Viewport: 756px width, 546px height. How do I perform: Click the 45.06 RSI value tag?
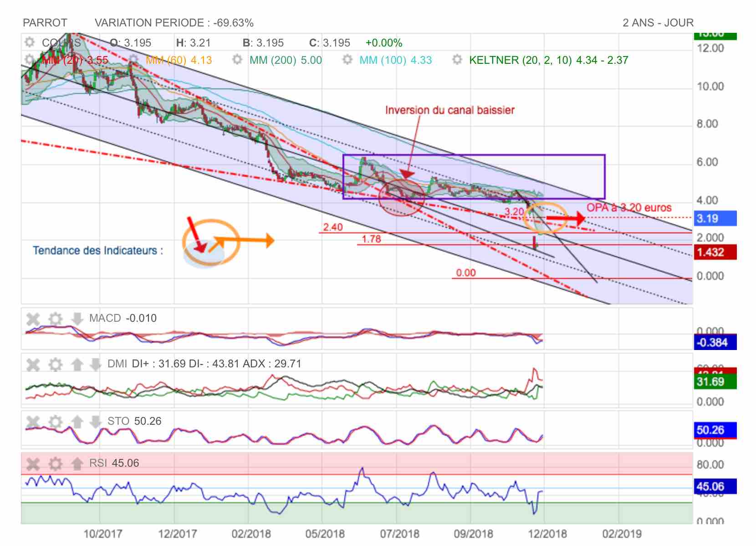[x=715, y=486]
